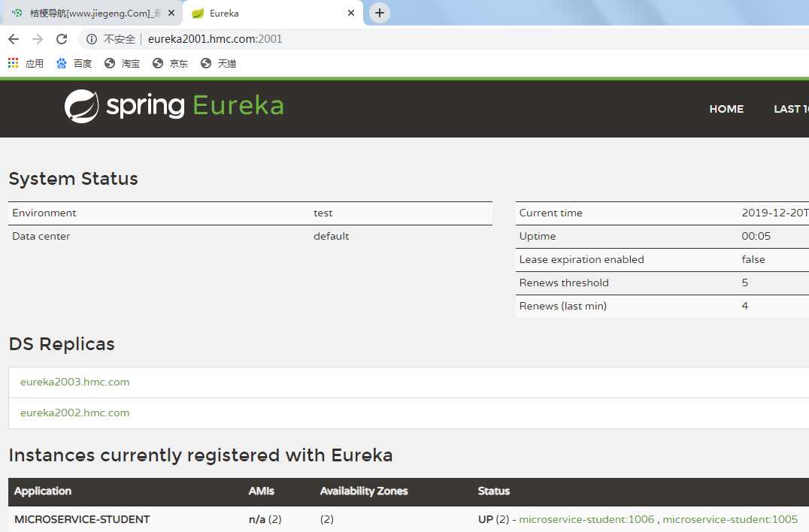The height and width of the screenshot is (532, 809).
Task: Select the MICROSERVICE-STUDENT application cell
Action: pyautogui.click(x=82, y=519)
